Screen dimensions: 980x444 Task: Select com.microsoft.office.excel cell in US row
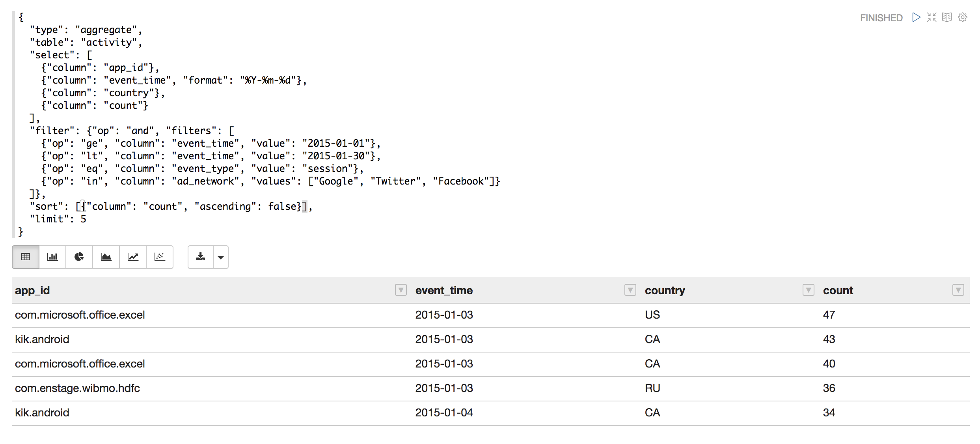coord(80,315)
